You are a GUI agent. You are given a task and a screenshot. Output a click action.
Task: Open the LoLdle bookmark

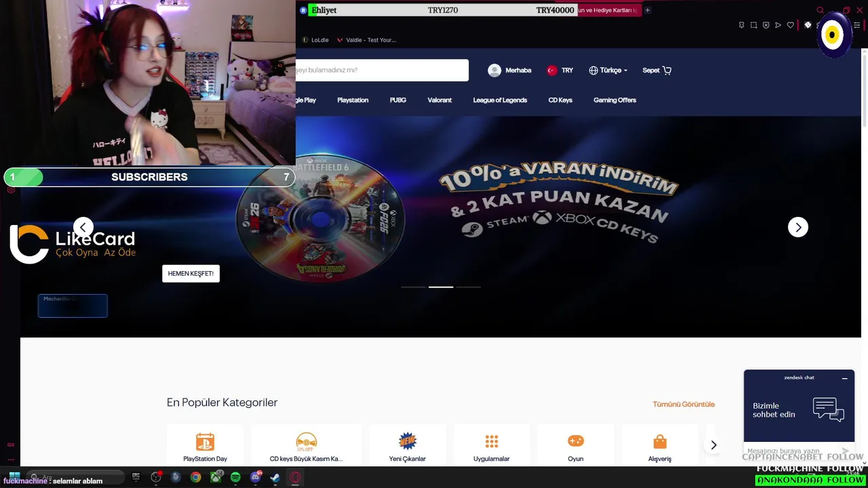coord(315,40)
